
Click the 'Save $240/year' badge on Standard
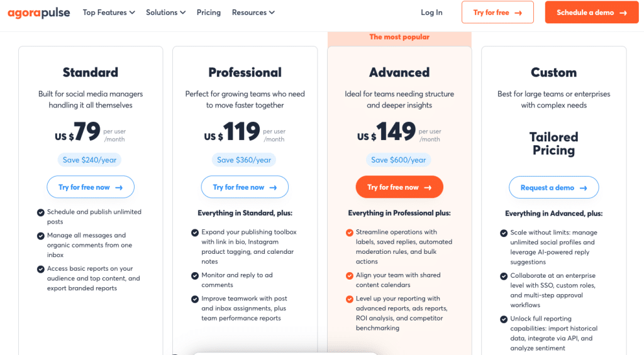click(x=90, y=160)
